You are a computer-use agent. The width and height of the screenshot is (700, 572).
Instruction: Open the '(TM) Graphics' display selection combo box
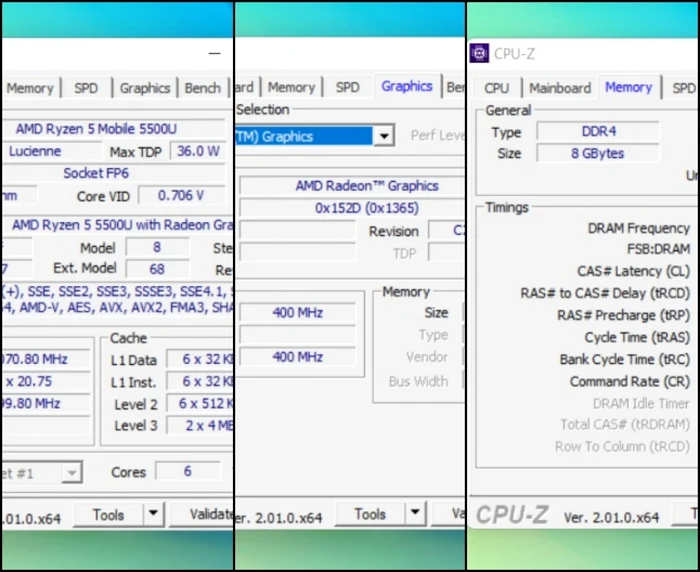pos(315,136)
